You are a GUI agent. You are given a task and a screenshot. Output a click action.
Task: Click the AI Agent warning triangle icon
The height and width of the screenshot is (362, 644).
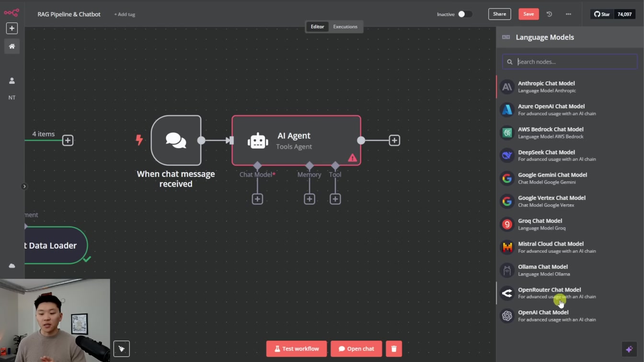[x=352, y=158]
